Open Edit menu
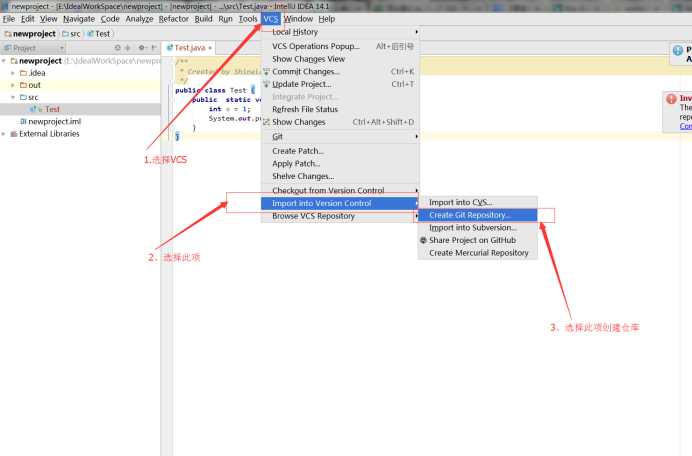Screen dimensions: 692x456 tap(27, 19)
